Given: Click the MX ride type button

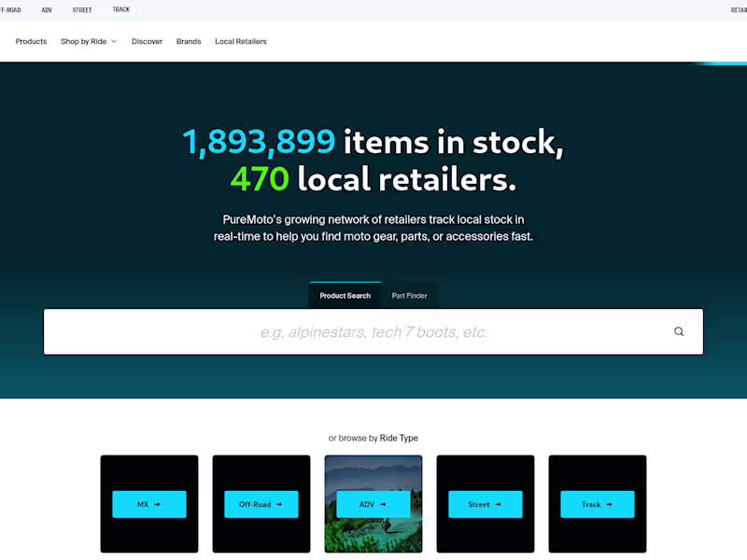Looking at the screenshot, I should (x=149, y=504).
